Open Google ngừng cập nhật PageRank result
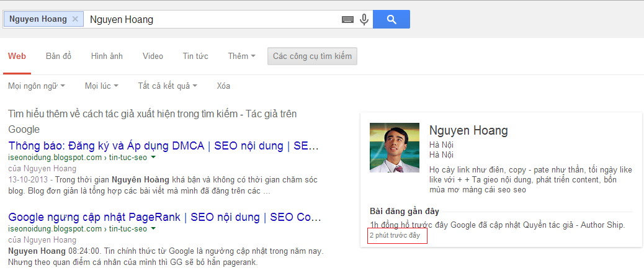Image resolution: width=644 pixels, height=273 pixels. [164, 217]
